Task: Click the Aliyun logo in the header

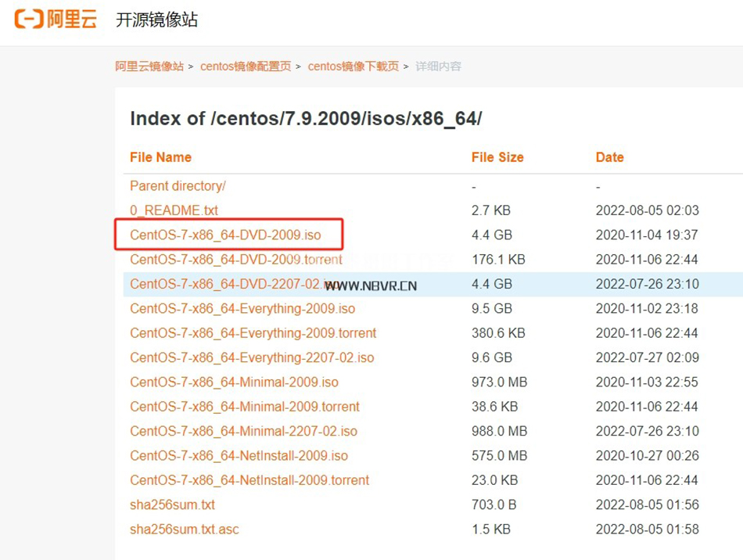Action: (x=56, y=20)
